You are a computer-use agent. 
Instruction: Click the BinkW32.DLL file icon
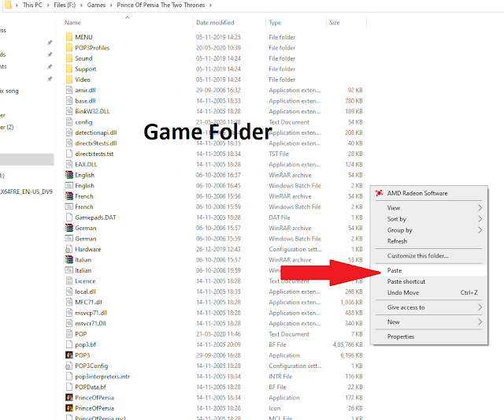pos(69,111)
